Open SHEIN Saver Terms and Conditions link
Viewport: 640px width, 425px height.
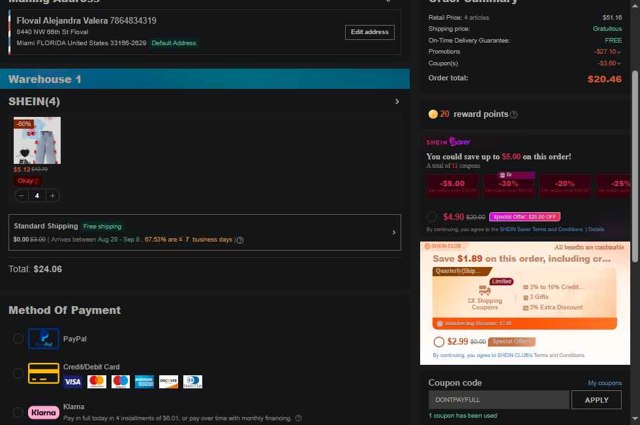tap(541, 229)
